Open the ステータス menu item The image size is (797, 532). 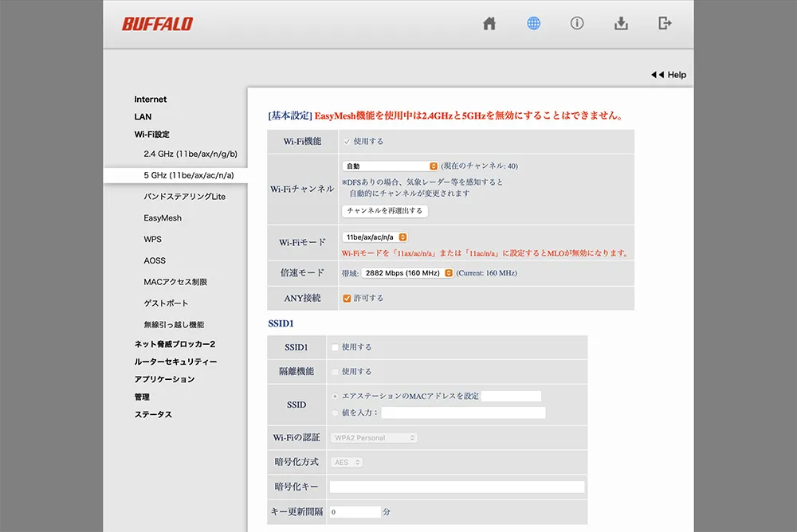click(153, 415)
